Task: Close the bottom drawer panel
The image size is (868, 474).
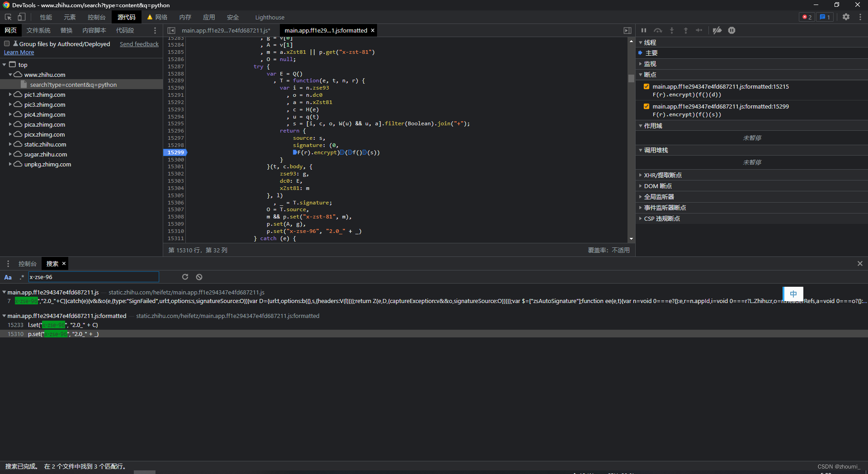Action: 860,264
